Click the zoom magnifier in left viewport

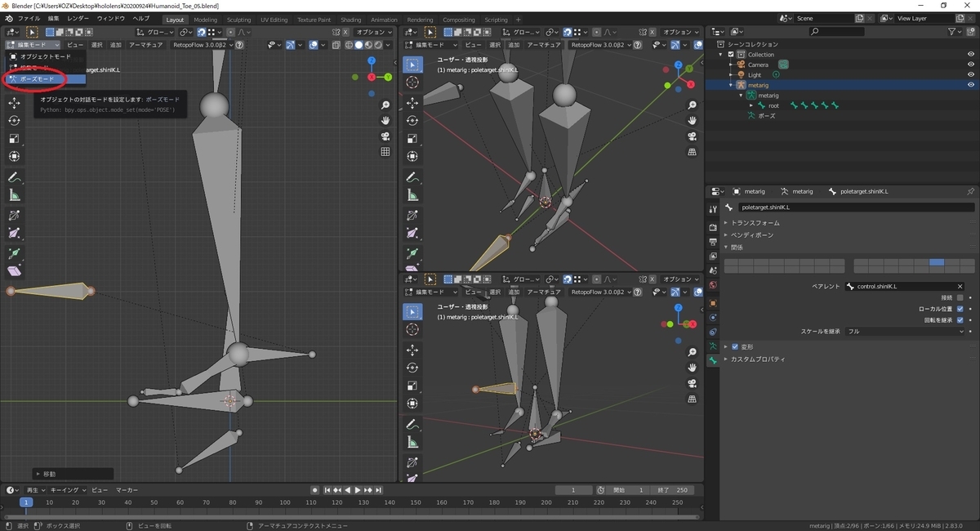click(x=385, y=105)
